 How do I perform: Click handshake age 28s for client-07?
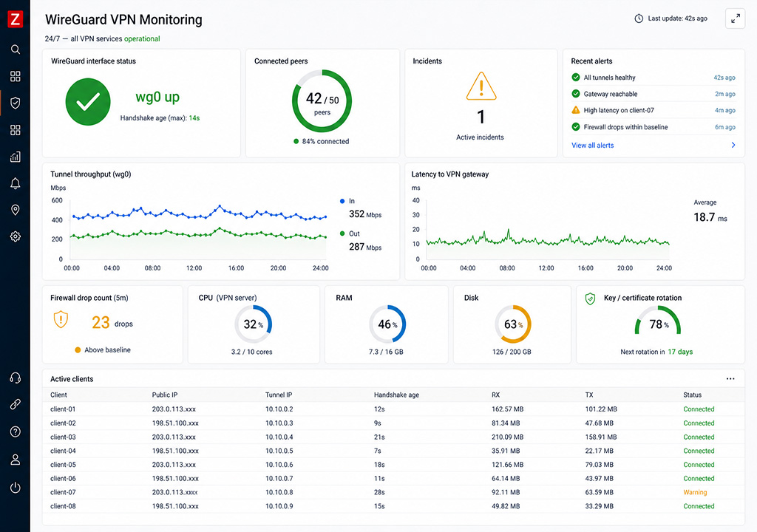click(379, 492)
